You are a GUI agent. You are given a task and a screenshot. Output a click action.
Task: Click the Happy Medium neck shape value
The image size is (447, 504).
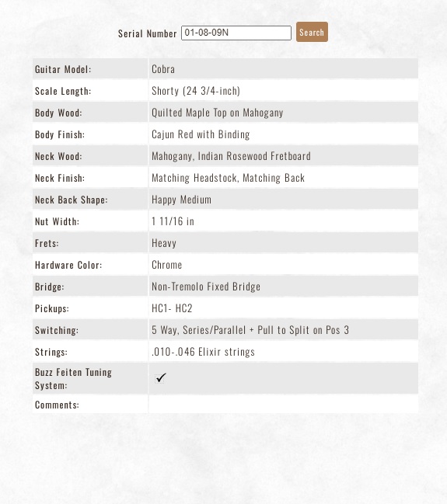181,200
